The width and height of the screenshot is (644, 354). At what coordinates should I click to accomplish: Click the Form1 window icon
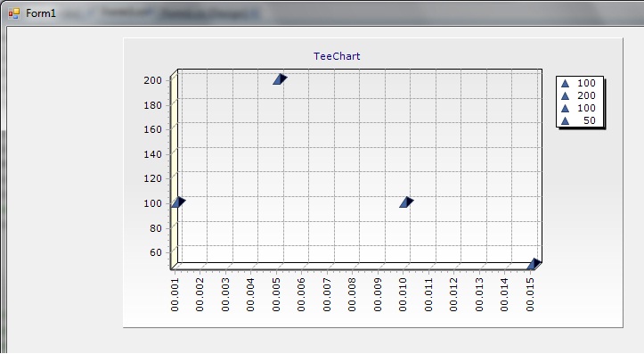[14, 13]
